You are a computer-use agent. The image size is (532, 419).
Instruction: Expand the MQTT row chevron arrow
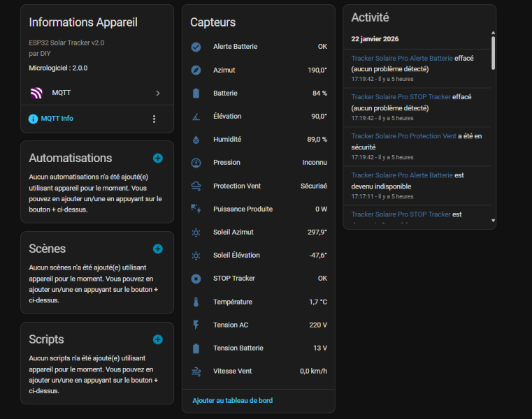pyautogui.click(x=158, y=93)
